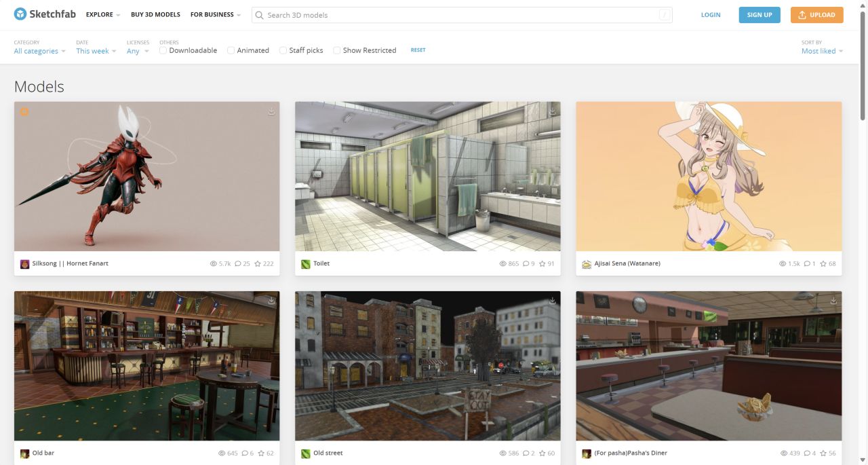
Task: Open Buy 3D Models page
Action: tap(155, 14)
